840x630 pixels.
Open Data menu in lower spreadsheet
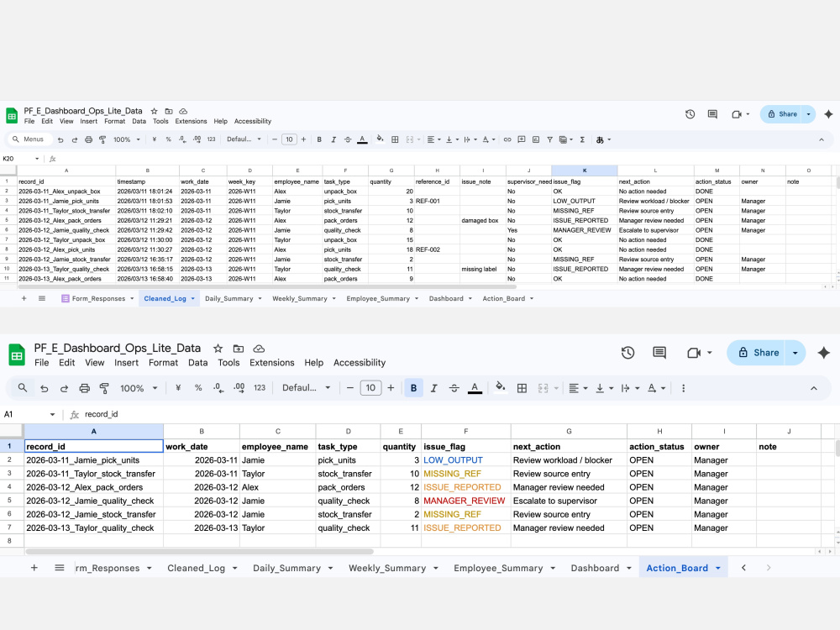(197, 363)
